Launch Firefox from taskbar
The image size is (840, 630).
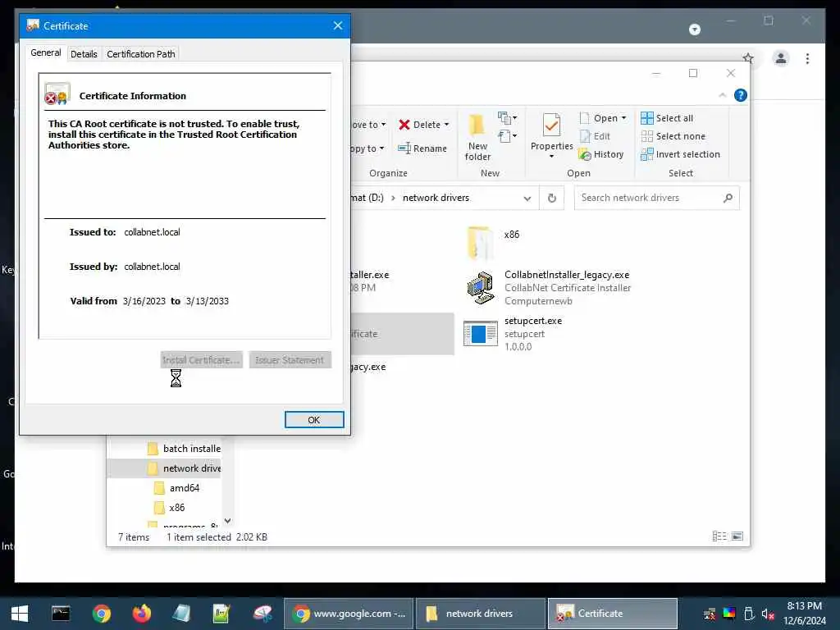click(x=141, y=614)
